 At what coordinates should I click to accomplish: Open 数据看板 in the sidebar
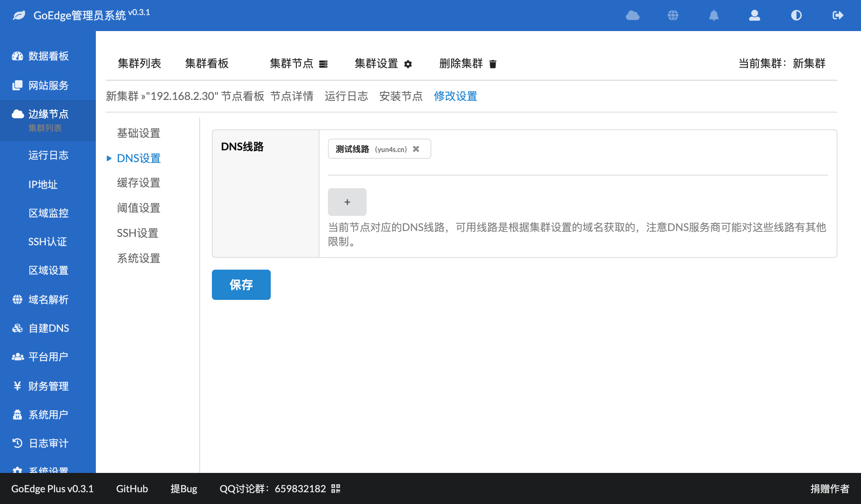click(48, 56)
